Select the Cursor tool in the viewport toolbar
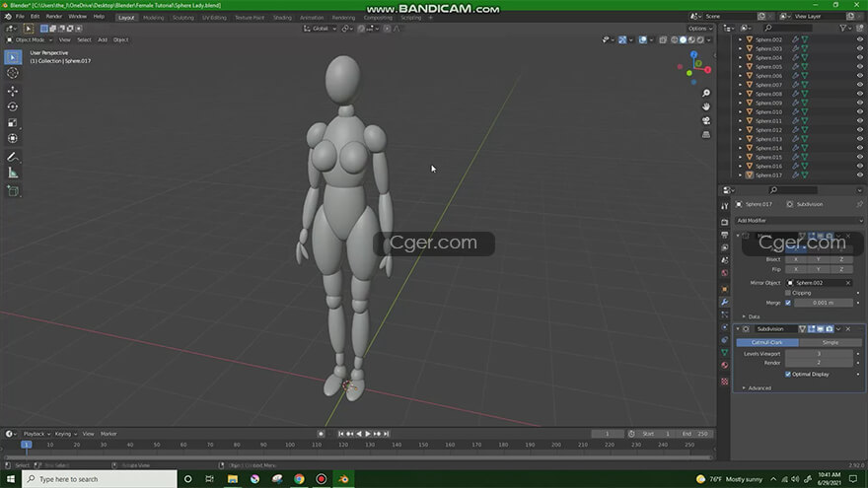The image size is (868, 488). coord(13,73)
